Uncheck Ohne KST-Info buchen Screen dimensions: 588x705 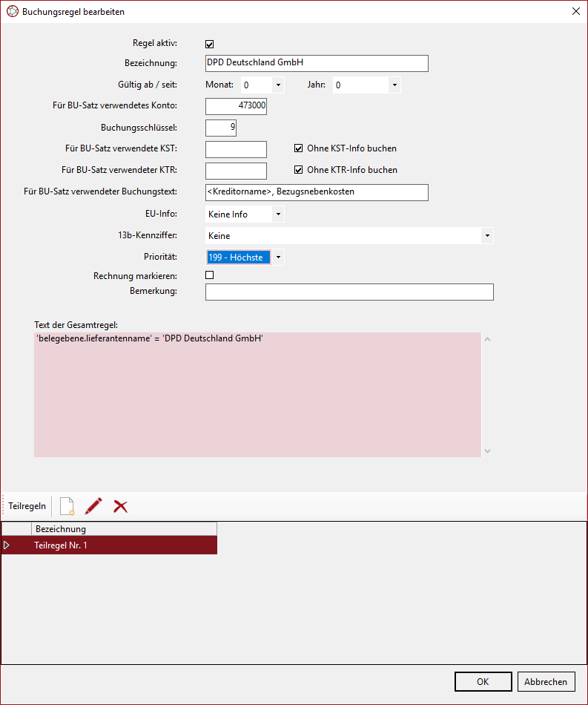tap(299, 148)
